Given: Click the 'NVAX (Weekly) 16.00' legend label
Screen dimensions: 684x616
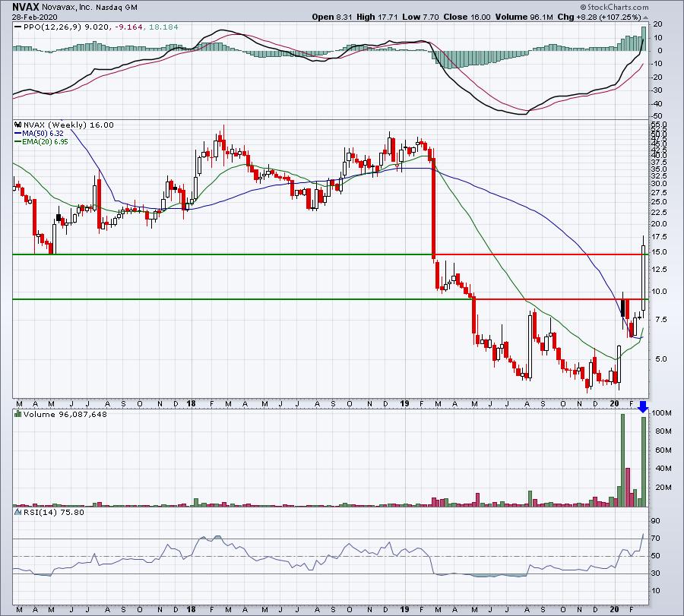Looking at the screenshot, I should point(68,125).
